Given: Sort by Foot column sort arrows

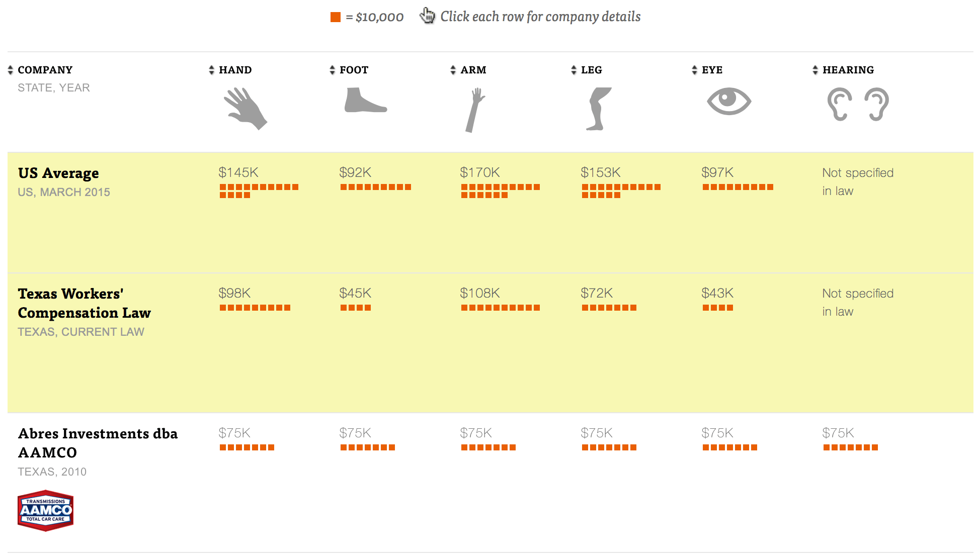Looking at the screenshot, I should click(x=332, y=70).
